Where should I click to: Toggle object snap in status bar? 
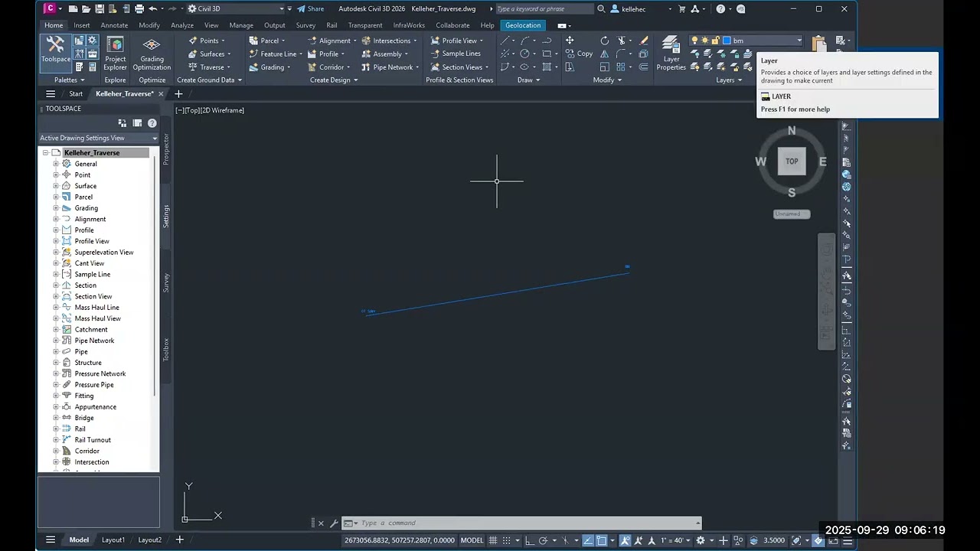click(602, 540)
